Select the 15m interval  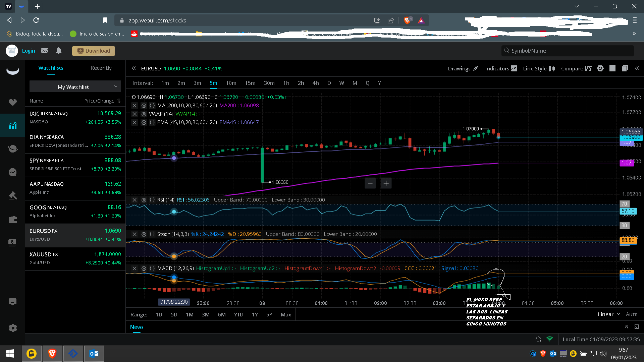point(250,83)
